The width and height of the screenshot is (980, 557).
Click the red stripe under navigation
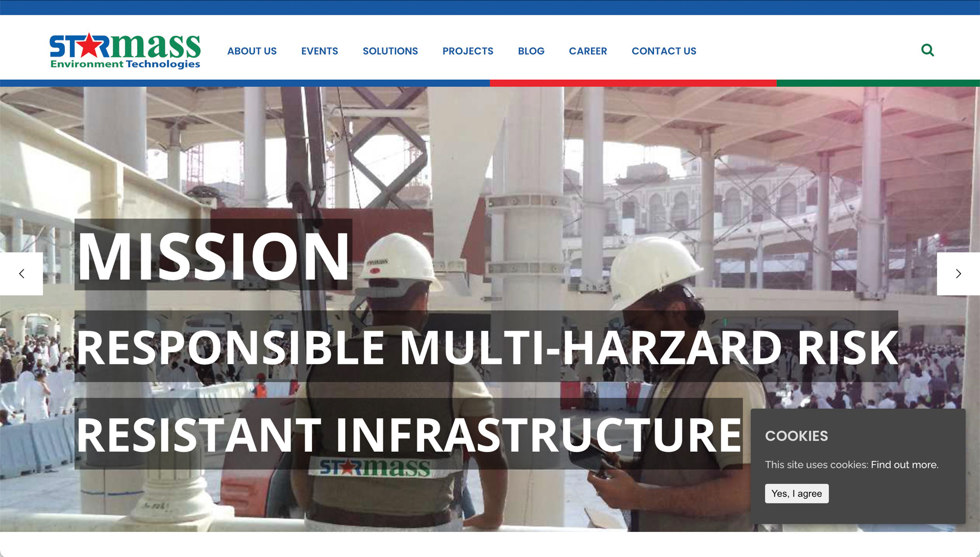tap(633, 83)
